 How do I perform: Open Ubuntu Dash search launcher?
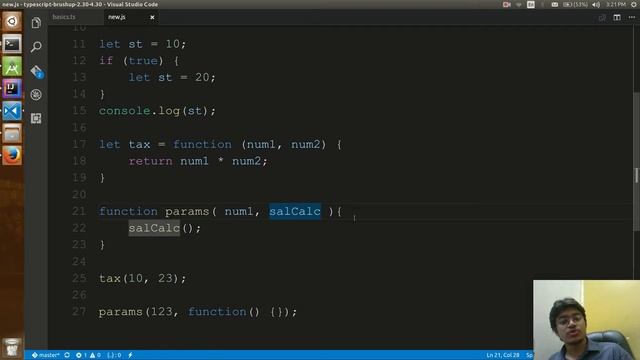12,21
